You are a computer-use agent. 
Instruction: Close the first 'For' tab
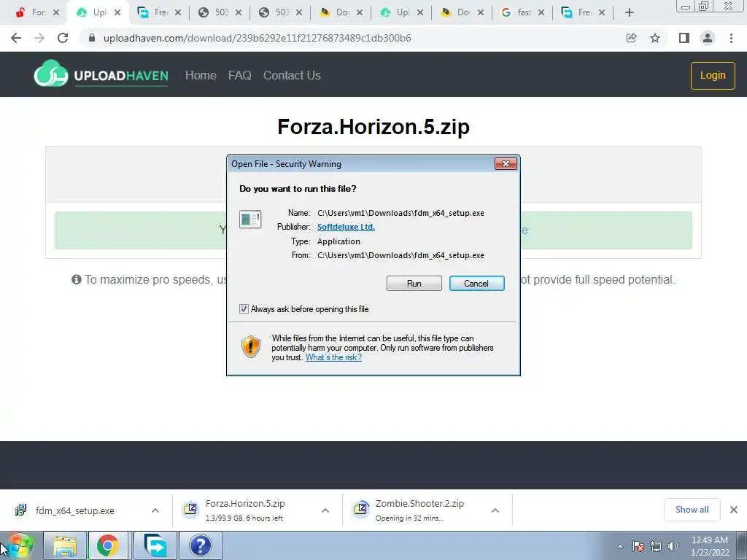point(56,12)
